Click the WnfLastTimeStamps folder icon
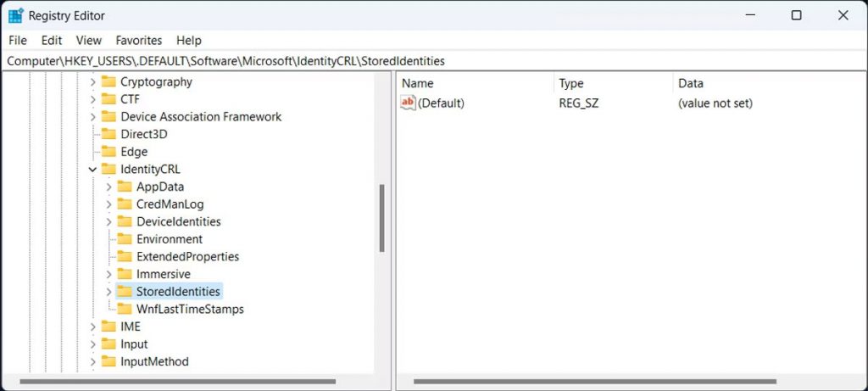This screenshot has width=868, height=391. [124, 310]
